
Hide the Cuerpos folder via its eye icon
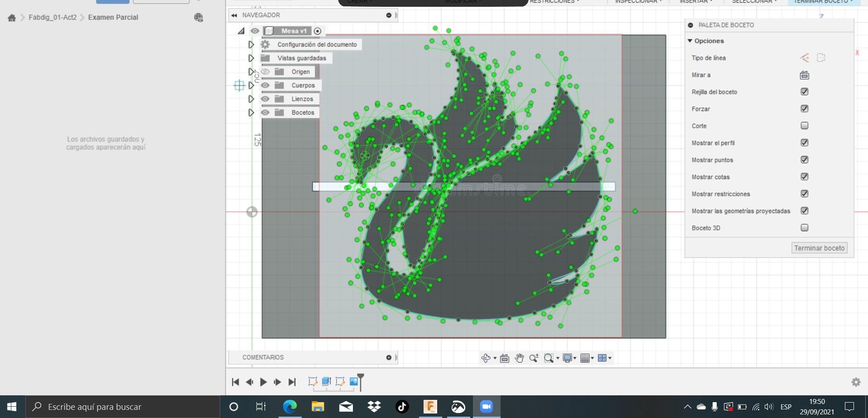pos(265,85)
